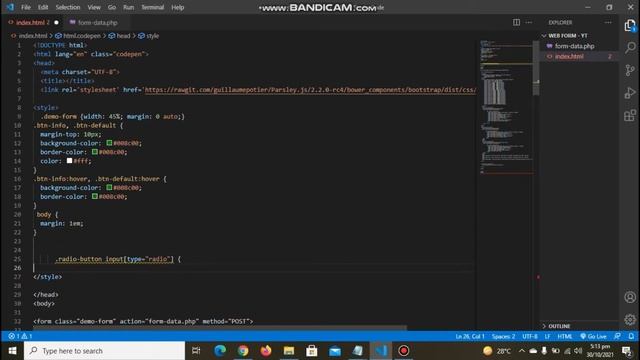The image size is (640, 360).
Task: Open File Explorer from taskbar
Action: pyautogui.click(x=289, y=351)
